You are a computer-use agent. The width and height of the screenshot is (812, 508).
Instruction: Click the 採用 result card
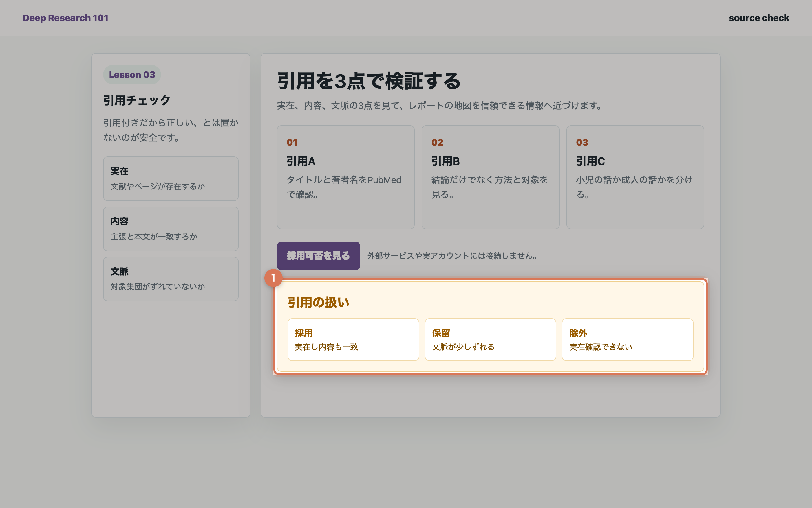coord(353,339)
